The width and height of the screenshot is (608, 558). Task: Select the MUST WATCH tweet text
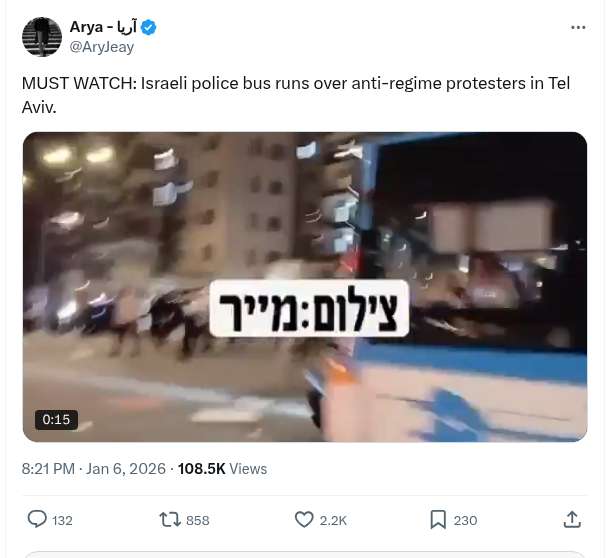(295, 95)
